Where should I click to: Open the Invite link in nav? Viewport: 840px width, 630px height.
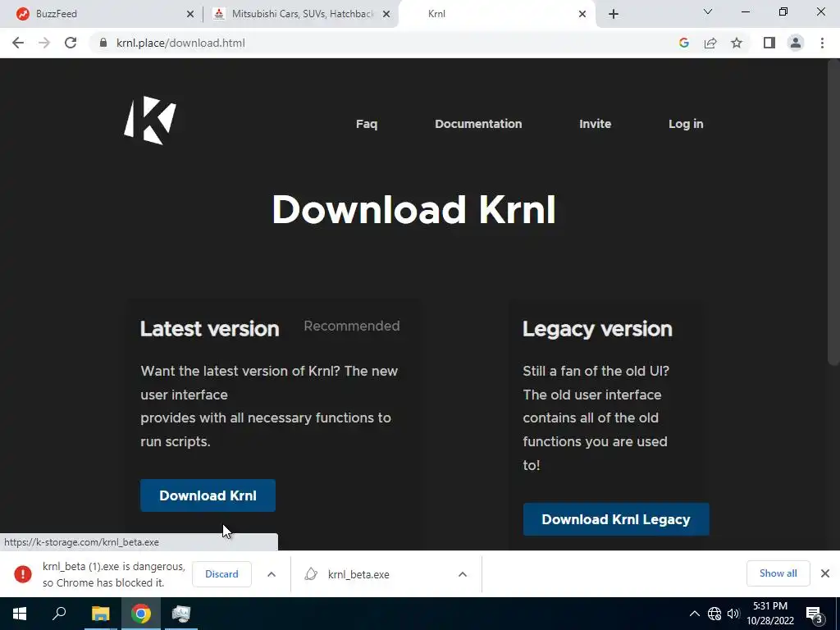(x=596, y=124)
